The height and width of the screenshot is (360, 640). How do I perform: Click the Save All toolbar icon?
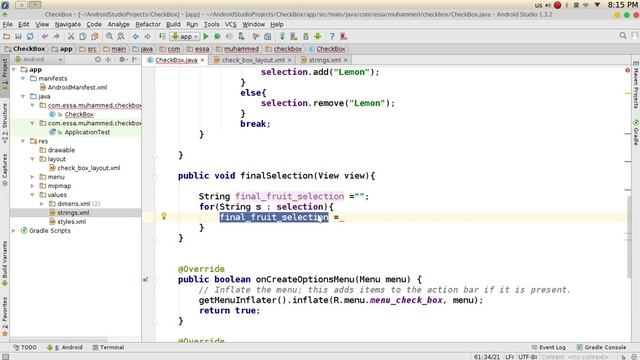[18, 36]
